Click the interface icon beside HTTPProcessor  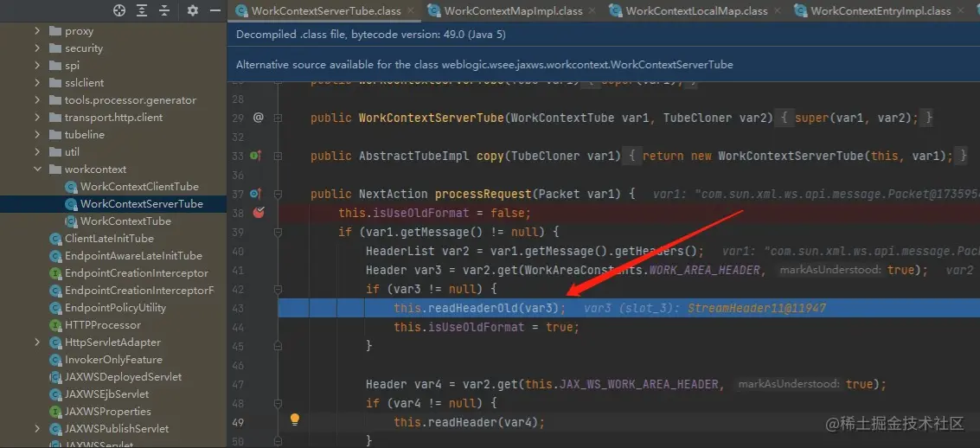(x=55, y=325)
